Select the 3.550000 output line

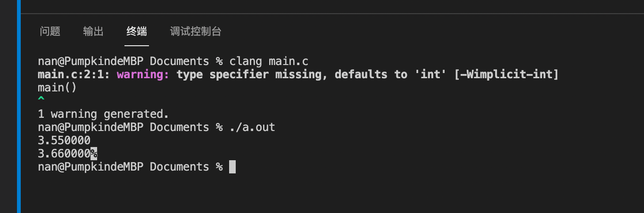(64, 140)
